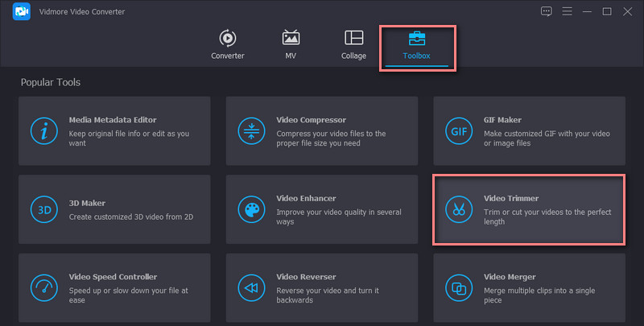Click the Video Speed Controller gauge icon
Image resolution: width=644 pixels, height=326 pixels.
(x=43, y=287)
